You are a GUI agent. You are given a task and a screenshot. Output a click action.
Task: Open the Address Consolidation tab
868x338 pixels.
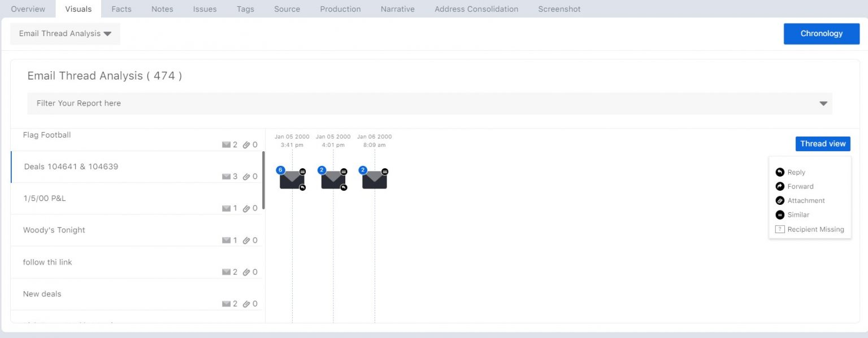(476, 9)
